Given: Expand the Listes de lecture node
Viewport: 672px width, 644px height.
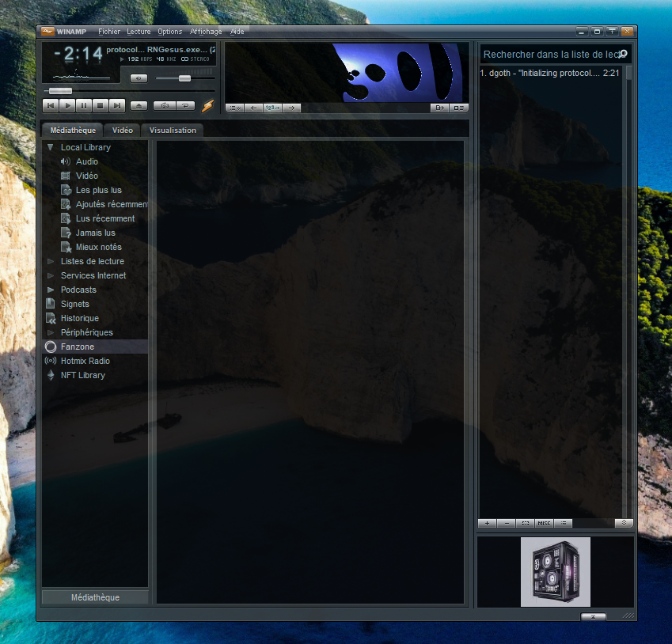Looking at the screenshot, I should [51, 261].
